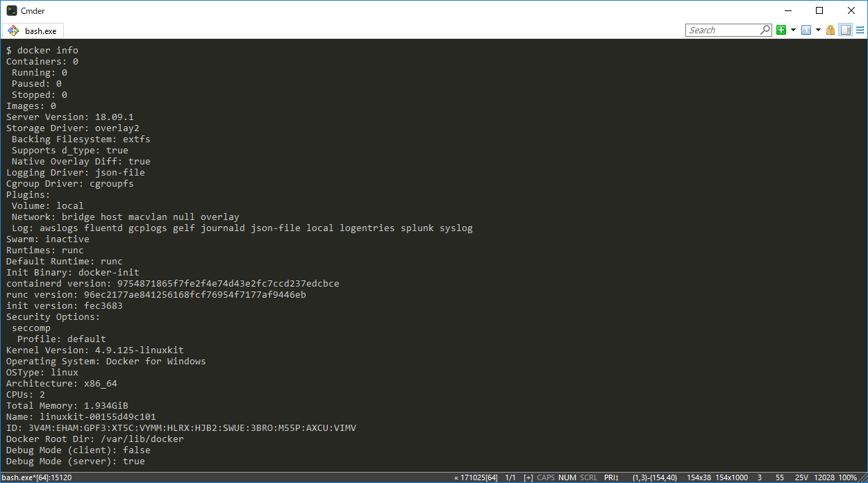Click the 'Name: linuxkit-00155d49c101' line
This screenshot has width=868, height=483.
pyautogui.click(x=81, y=416)
